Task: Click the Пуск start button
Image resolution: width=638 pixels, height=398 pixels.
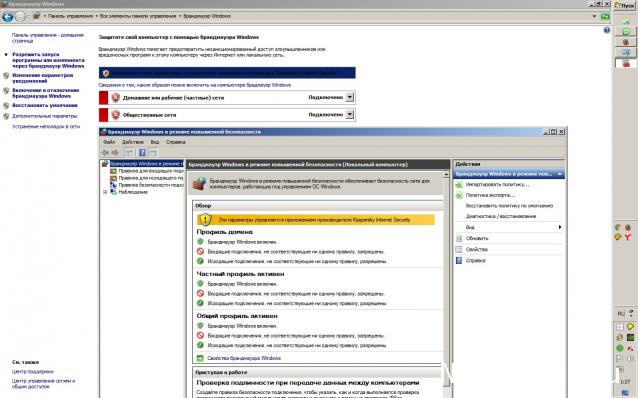Action: tap(625, 6)
